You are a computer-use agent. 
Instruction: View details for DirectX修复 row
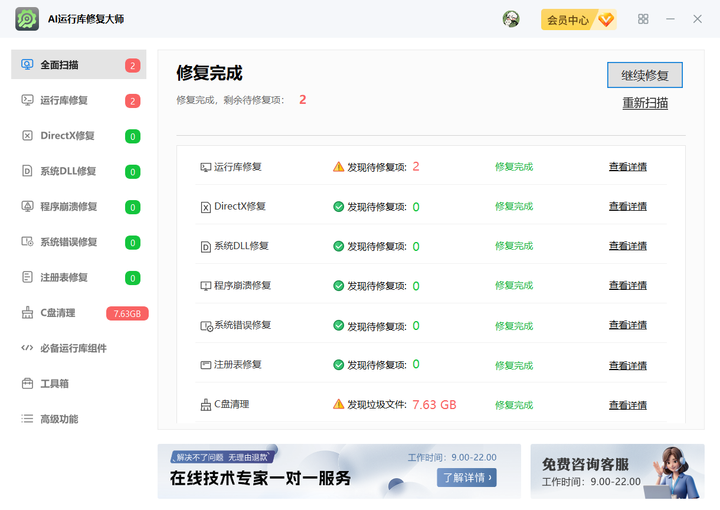(x=628, y=207)
